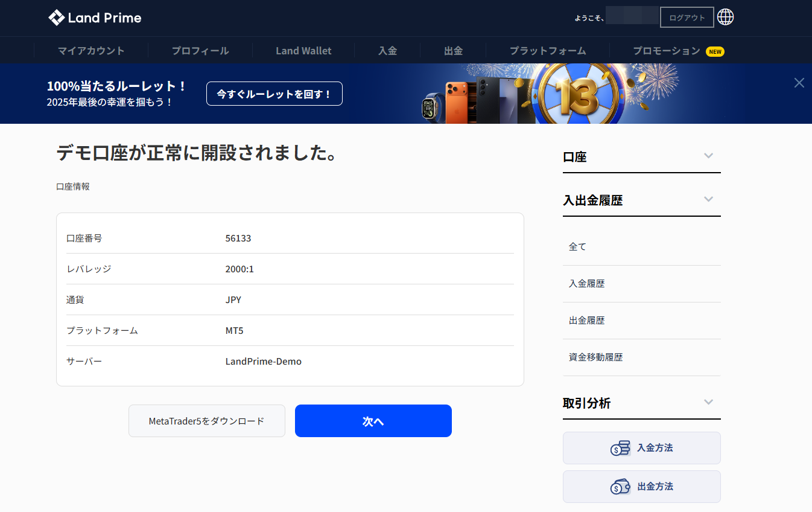Open the プロフィール menu
This screenshot has height=512, width=812.
200,51
